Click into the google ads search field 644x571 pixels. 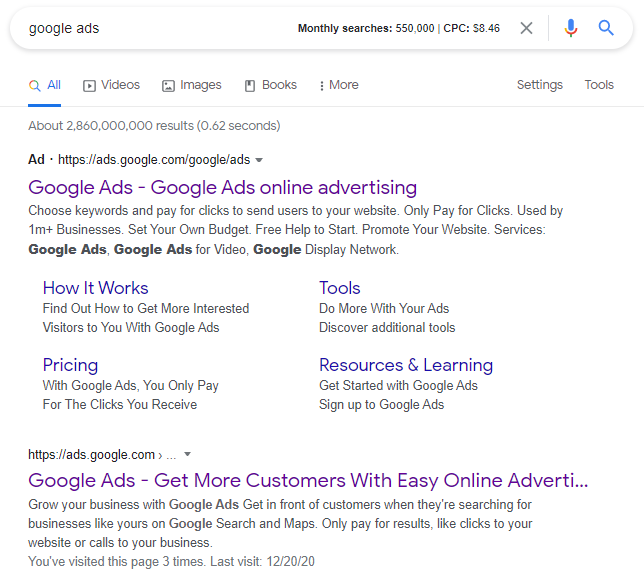(150, 28)
